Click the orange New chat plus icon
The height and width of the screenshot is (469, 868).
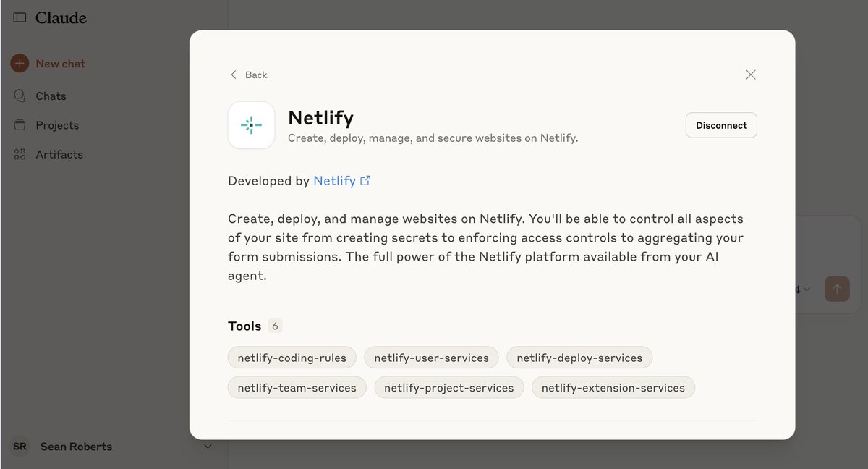20,64
